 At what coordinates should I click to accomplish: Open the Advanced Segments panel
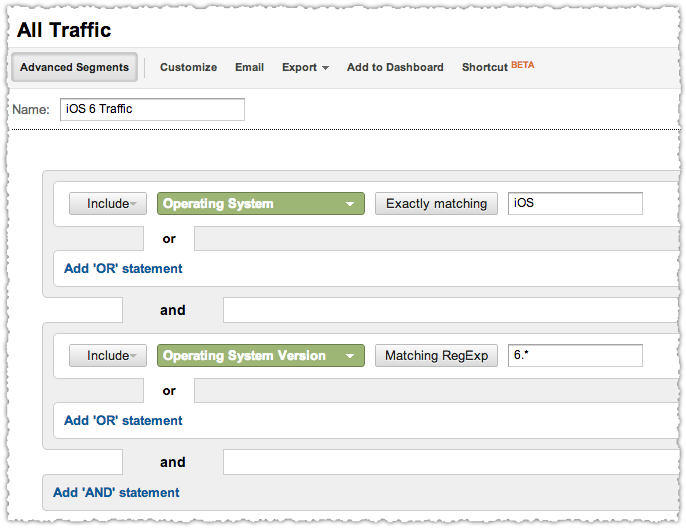tap(74, 67)
